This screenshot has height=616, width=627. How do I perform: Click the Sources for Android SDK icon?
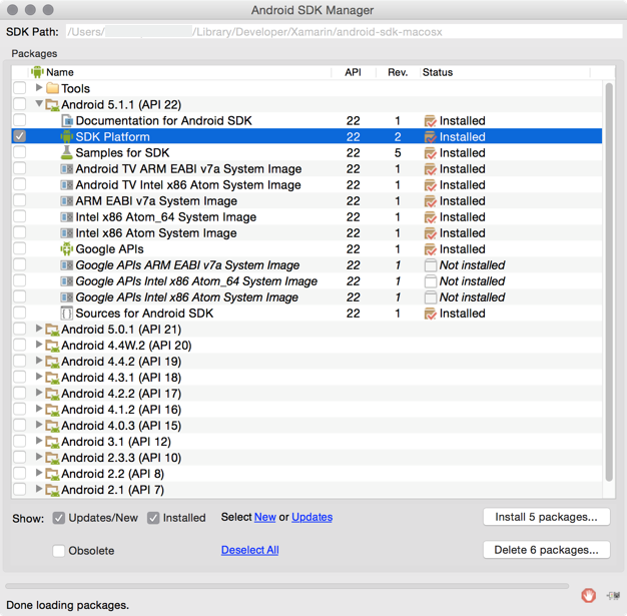(67, 313)
